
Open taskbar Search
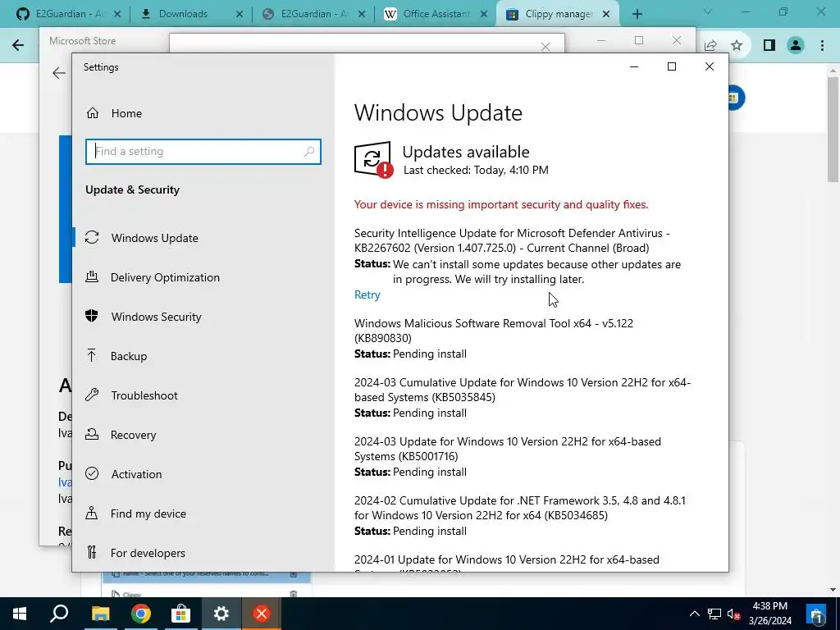59,614
